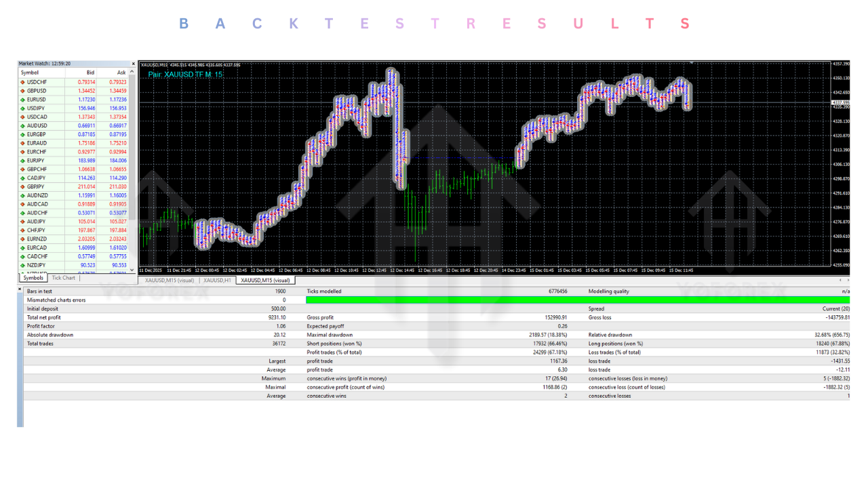The width and height of the screenshot is (868, 488).
Task: Select the USDJPY up-arrow symbol icon
Action: coord(21,108)
